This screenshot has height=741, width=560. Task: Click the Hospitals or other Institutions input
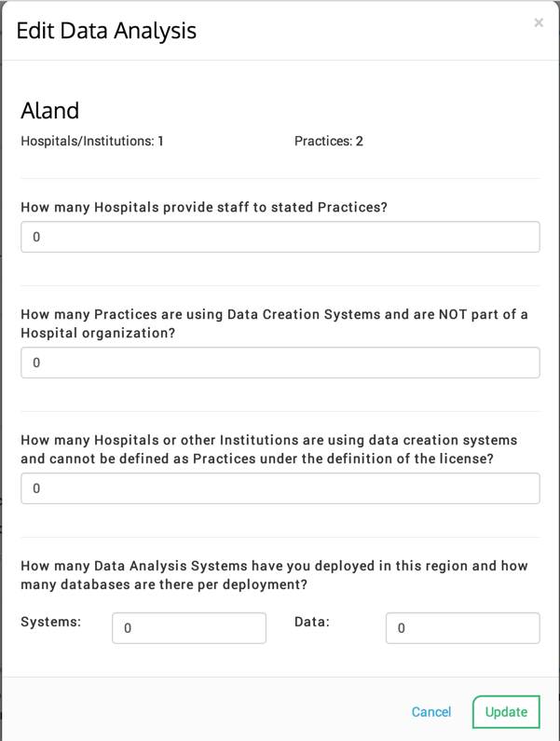tap(280, 488)
